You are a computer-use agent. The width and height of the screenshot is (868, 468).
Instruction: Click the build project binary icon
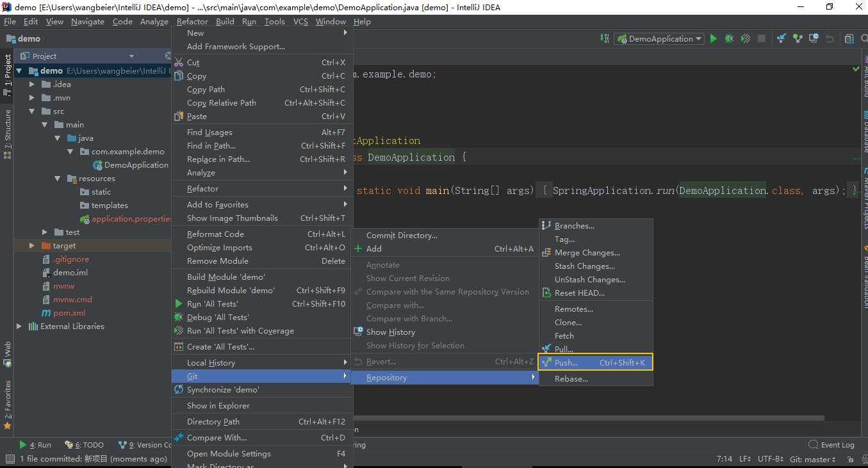click(605, 38)
